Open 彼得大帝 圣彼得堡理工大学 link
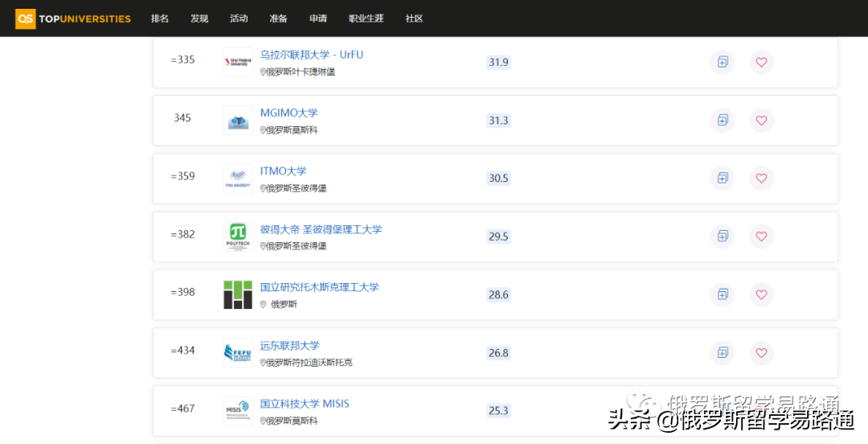The height and width of the screenshot is (444, 868). (321, 229)
